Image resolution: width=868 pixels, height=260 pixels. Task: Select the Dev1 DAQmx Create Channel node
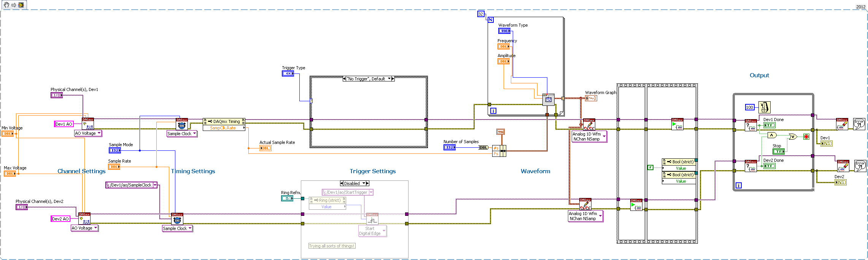(x=88, y=124)
